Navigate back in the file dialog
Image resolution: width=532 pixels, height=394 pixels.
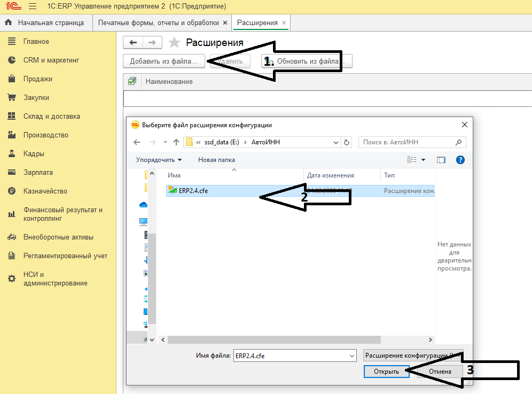click(x=137, y=142)
